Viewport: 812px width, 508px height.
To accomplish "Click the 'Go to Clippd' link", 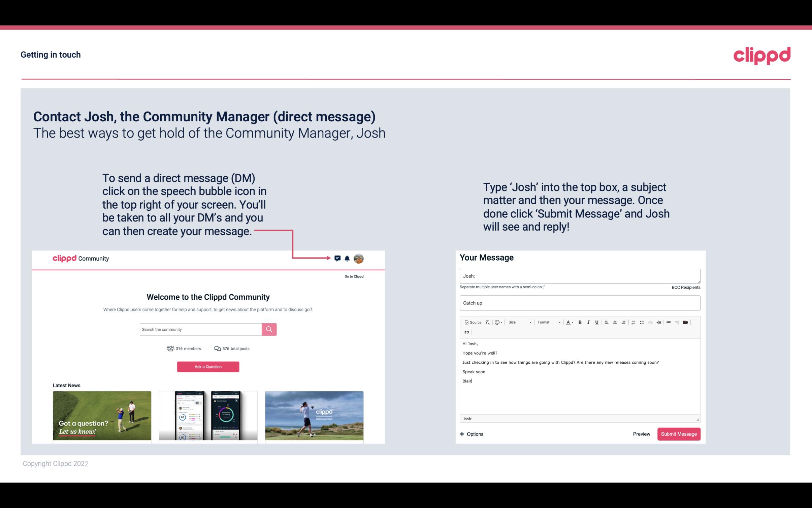I will 354,276.
